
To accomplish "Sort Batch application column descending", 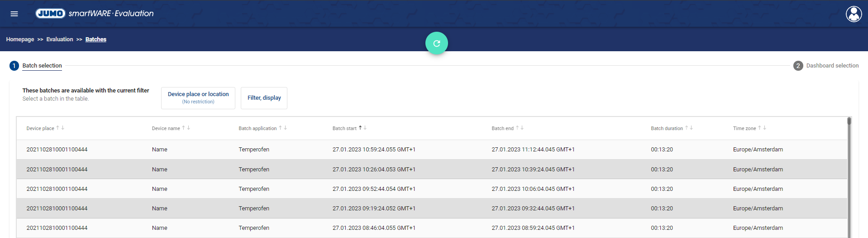I will tap(286, 128).
